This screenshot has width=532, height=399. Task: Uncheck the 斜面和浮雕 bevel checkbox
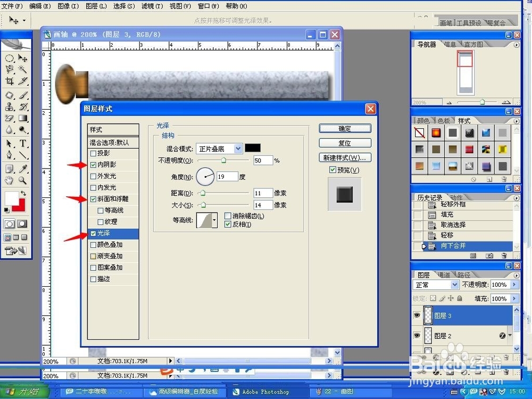click(93, 199)
